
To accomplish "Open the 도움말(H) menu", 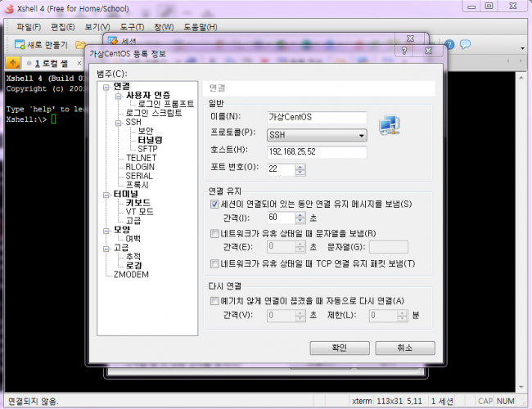I will coord(201,27).
